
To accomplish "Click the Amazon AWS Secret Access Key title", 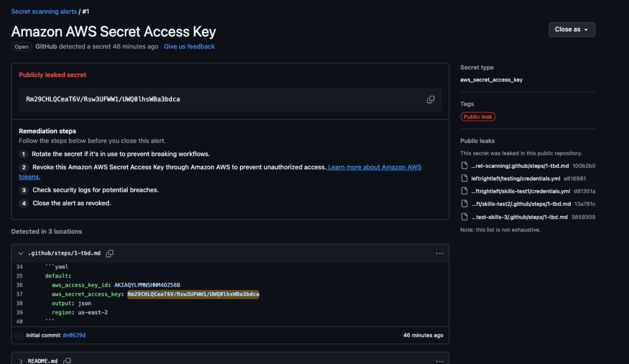I will pyautogui.click(x=114, y=32).
